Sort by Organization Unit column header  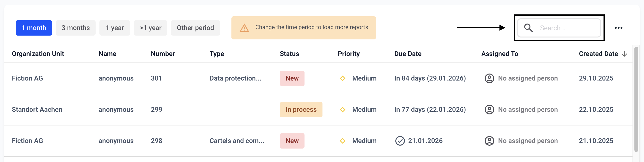tap(38, 54)
